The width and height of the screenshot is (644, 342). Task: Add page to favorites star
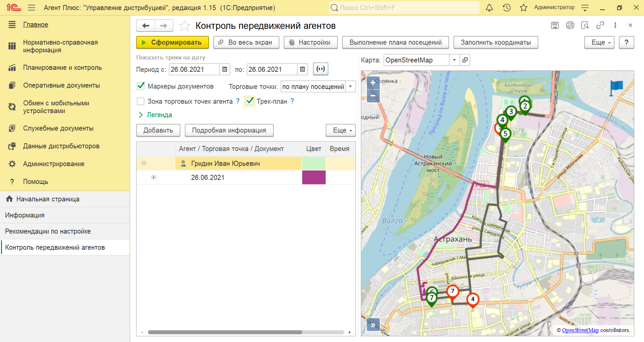184,26
